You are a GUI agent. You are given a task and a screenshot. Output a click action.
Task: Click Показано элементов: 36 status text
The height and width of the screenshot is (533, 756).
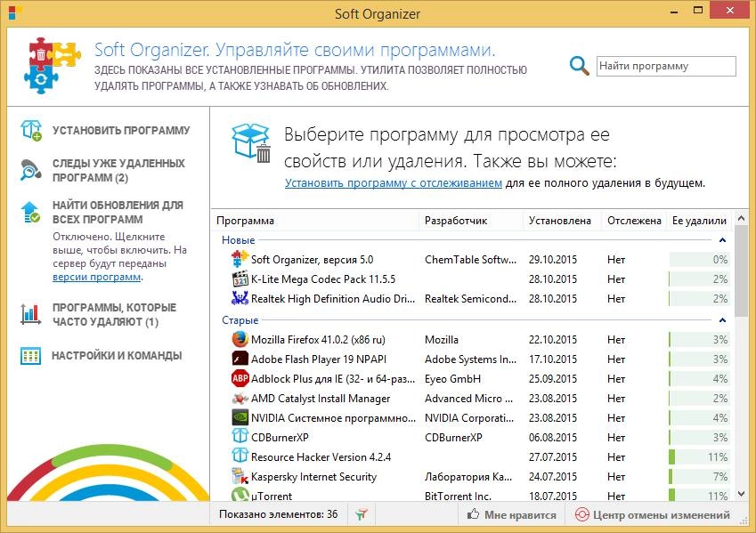pos(278,514)
